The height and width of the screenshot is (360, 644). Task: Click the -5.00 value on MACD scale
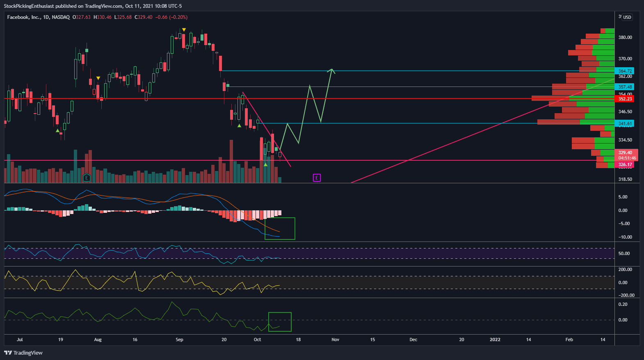tap(624, 223)
